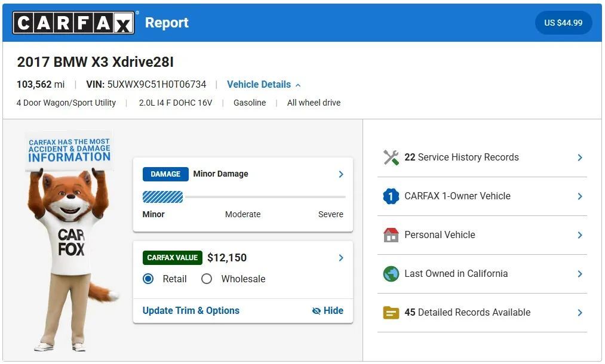Click the damage severity bar
Image resolution: width=605 pixels, height=364 pixels.
243,197
